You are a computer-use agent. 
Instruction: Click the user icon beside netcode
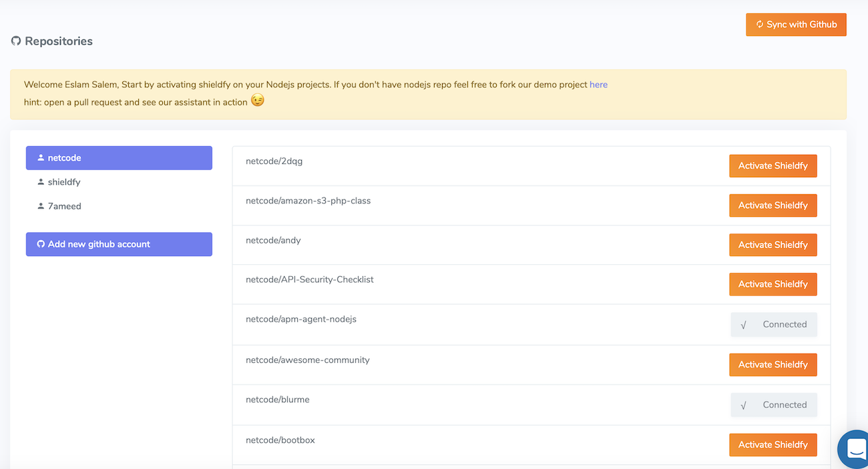(x=41, y=158)
